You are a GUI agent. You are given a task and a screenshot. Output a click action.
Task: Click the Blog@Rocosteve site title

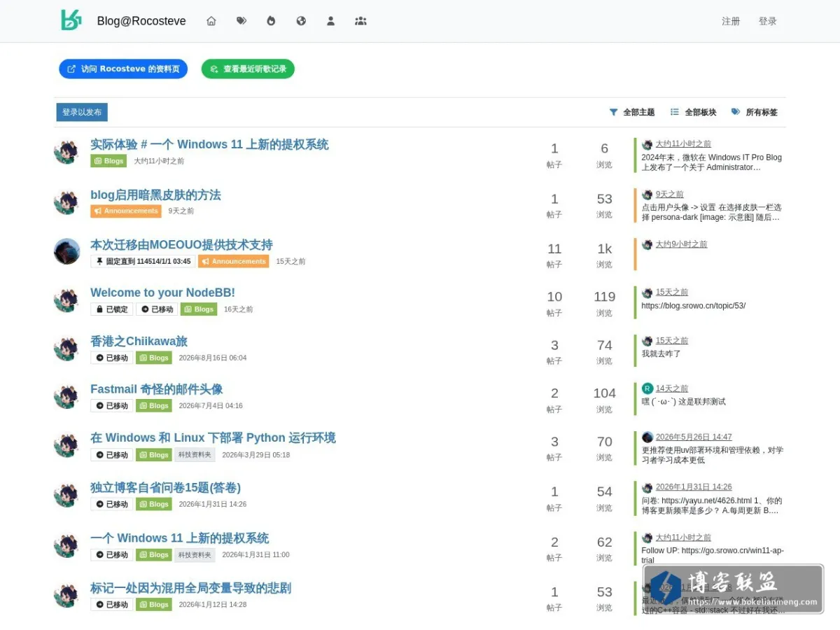[x=141, y=21]
